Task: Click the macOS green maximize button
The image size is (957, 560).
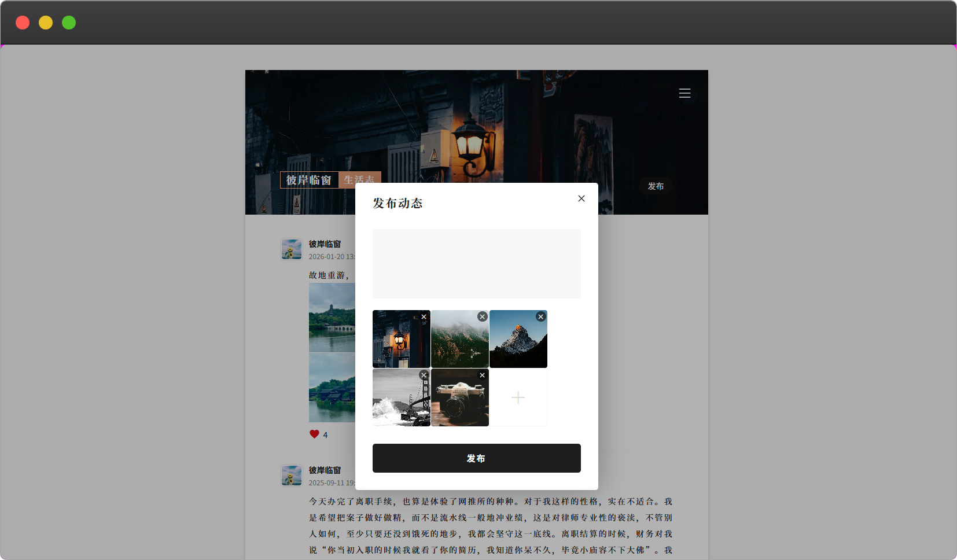Action: tap(69, 23)
